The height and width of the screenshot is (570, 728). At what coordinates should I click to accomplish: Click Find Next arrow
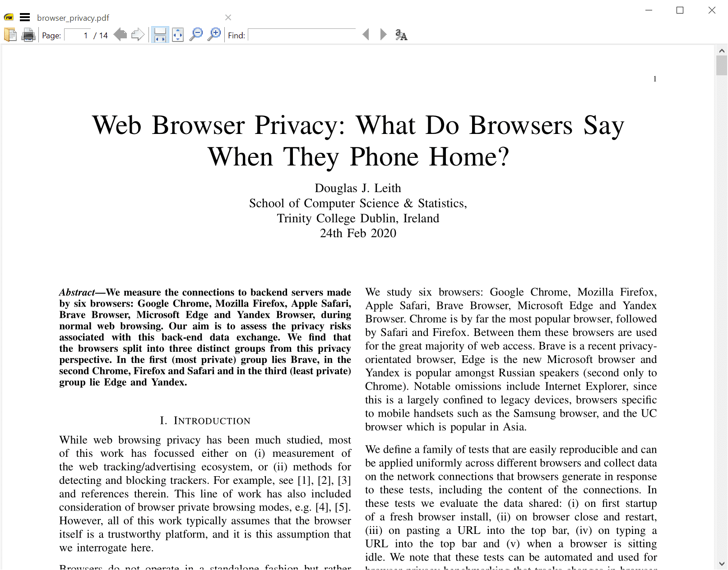[x=383, y=34]
